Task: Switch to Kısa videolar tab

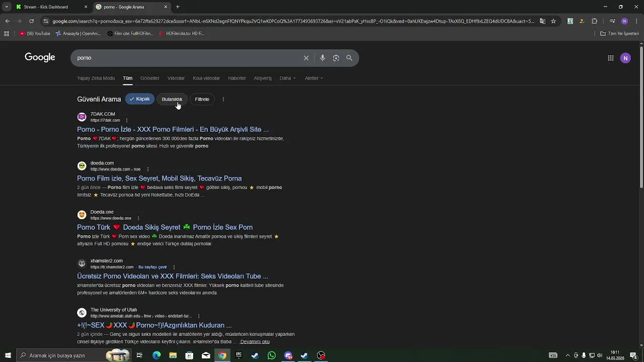Action: [x=206, y=78]
